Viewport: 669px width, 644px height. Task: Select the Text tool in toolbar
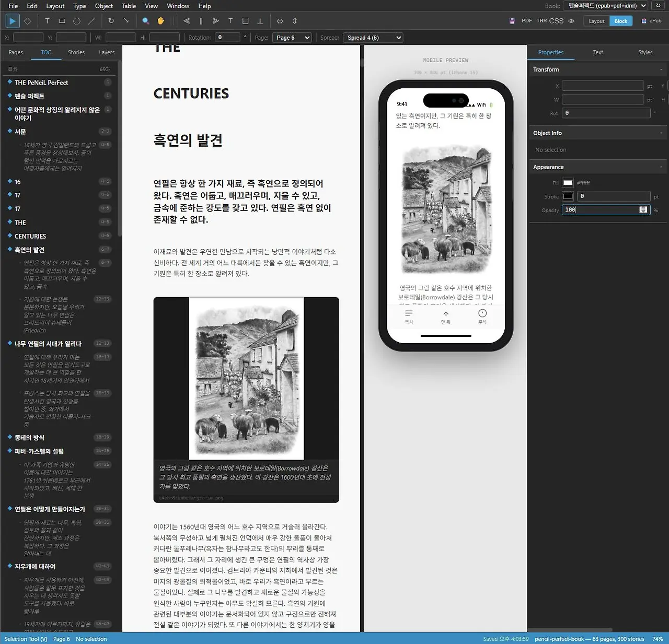(47, 21)
